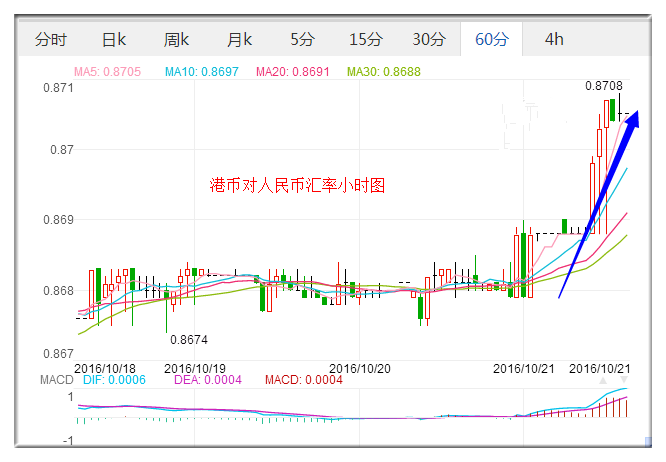This screenshot has width=666, height=462.
Task: Select the 周k weekly tab
Action: 176,39
